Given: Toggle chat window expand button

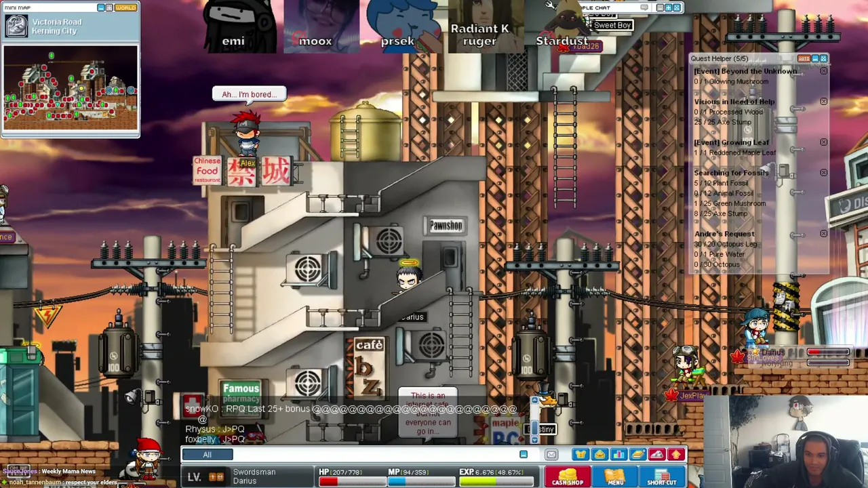Looking at the screenshot, I should coord(524,455).
